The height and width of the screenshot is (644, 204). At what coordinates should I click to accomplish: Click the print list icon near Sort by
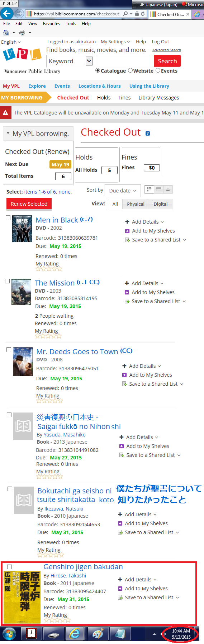tap(168, 189)
